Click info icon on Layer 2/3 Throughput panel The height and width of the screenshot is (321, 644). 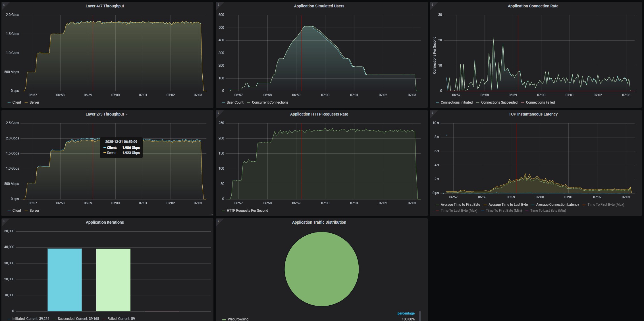[4, 113]
